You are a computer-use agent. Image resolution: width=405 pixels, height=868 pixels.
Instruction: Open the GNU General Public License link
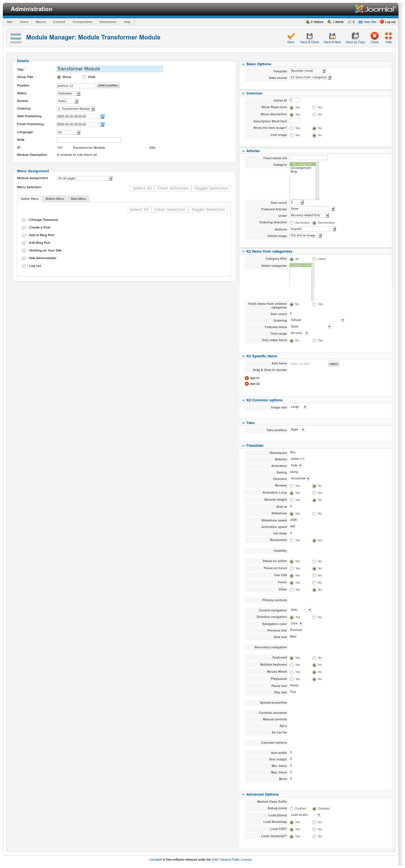pyautogui.click(x=231, y=859)
